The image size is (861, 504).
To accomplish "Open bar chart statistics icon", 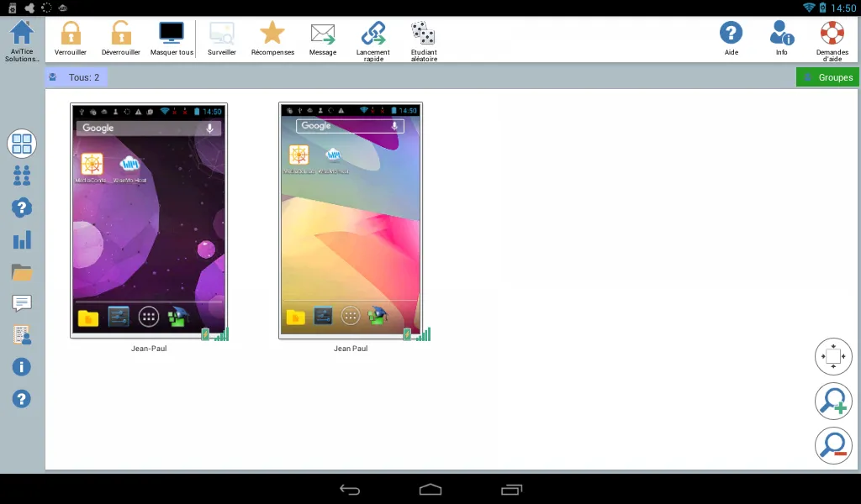I will pyautogui.click(x=22, y=239).
